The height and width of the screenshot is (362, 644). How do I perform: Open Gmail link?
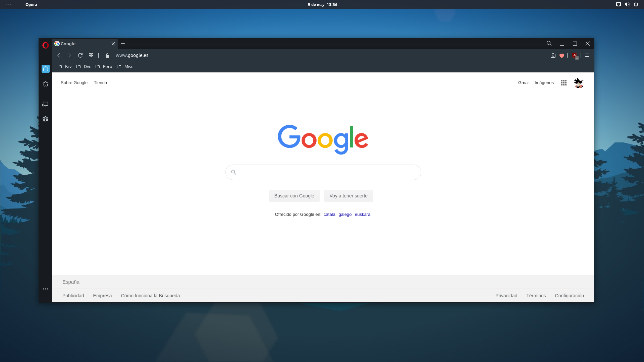point(524,83)
